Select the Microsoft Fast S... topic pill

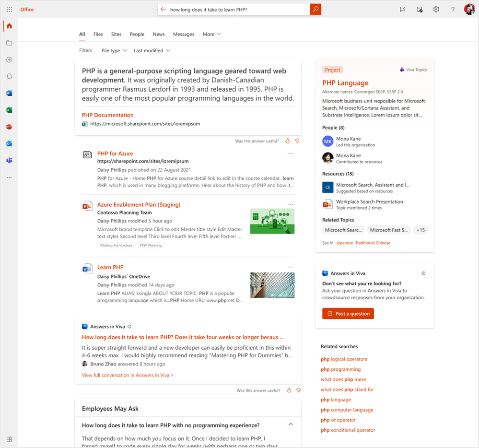tap(388, 230)
